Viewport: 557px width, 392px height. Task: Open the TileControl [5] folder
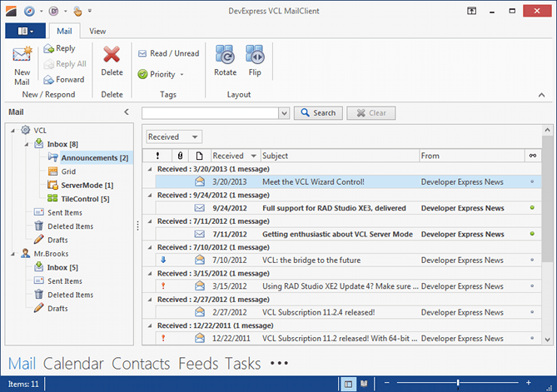85,199
